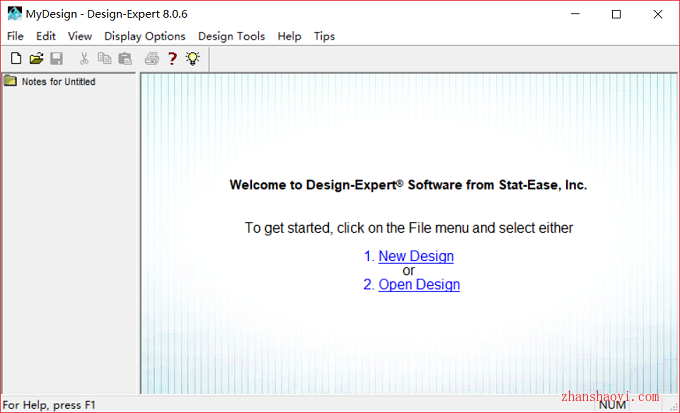Screen dimensions: 680x413
Task: Open the View menu
Action: coord(80,36)
